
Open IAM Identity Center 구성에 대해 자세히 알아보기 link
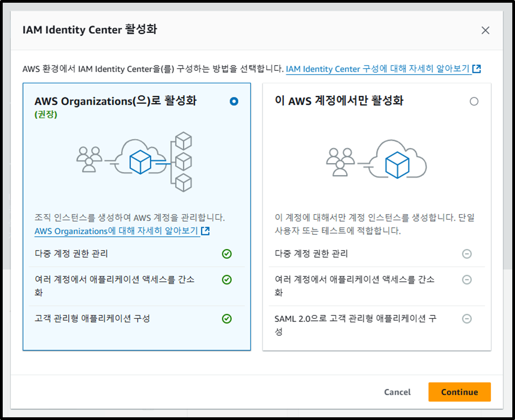coord(378,69)
